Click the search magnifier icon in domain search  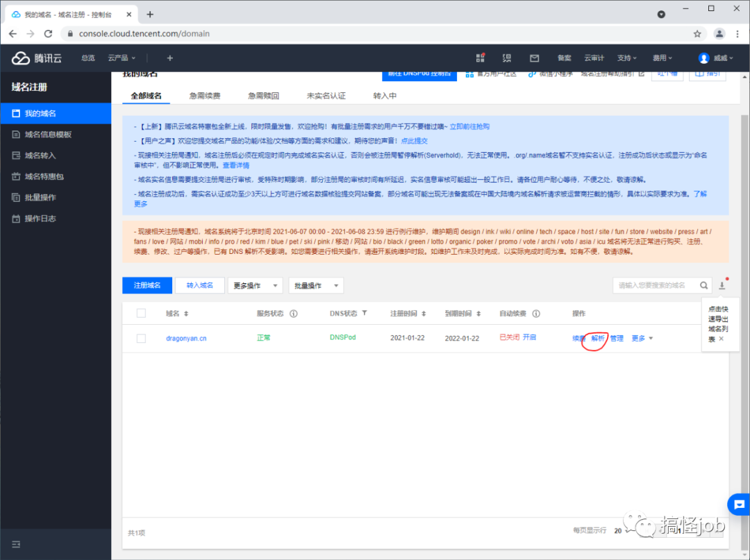703,285
